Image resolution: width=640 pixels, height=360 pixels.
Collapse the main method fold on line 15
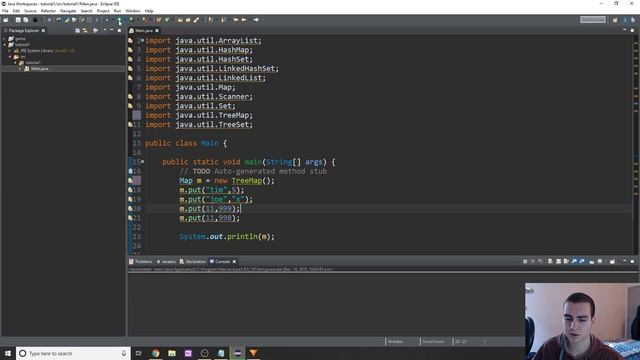tap(142, 162)
